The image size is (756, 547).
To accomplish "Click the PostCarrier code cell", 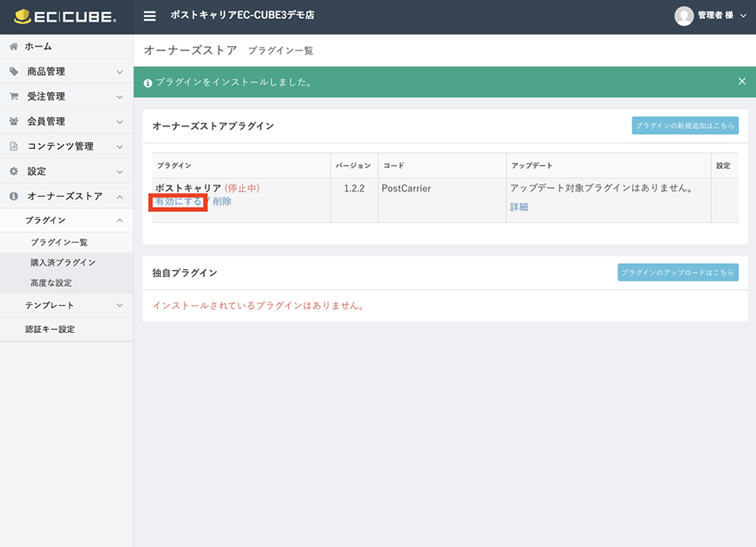I will 407,189.
